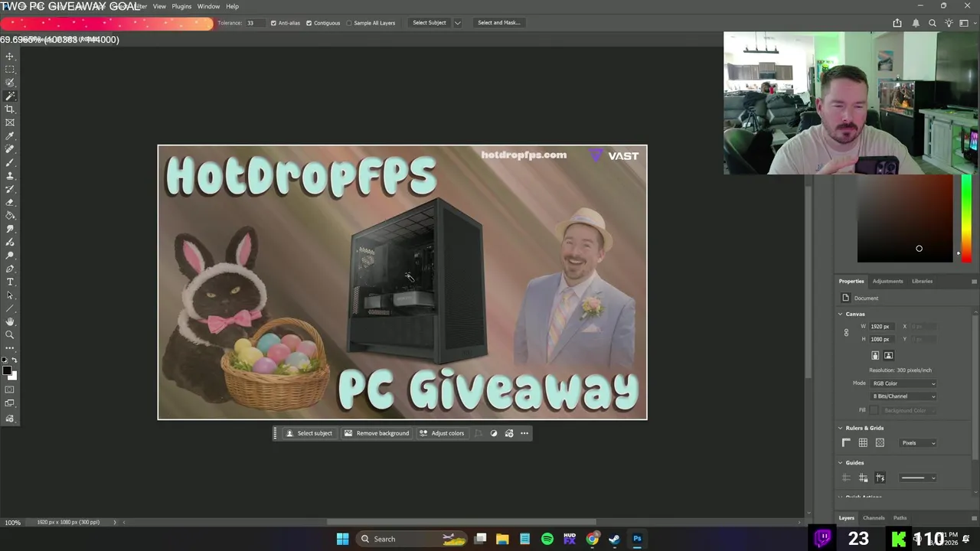Click the Select and Mask button
This screenshot has height=551, width=980.
[x=498, y=23]
